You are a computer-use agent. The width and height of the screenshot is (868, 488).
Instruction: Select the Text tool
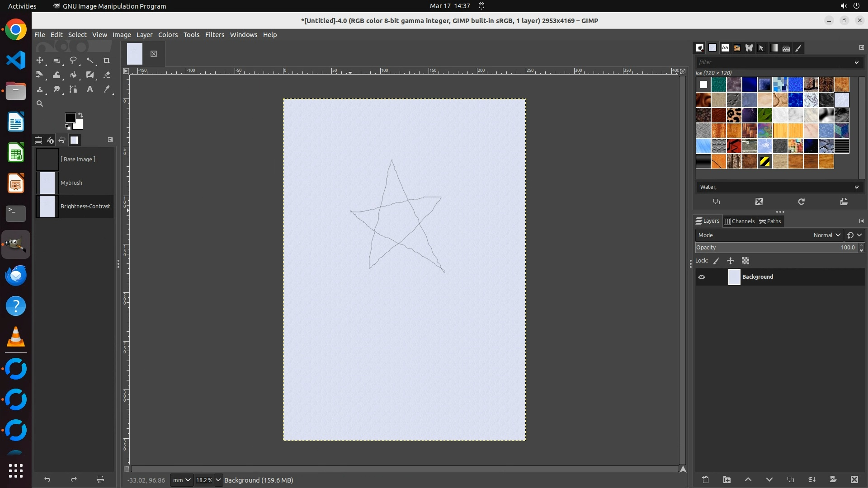90,89
